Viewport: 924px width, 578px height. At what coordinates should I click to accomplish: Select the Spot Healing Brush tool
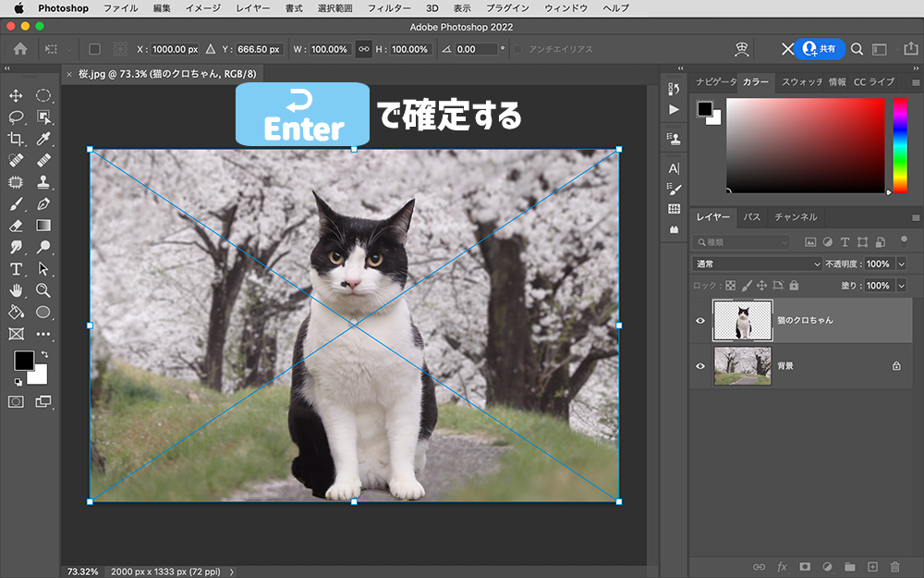[16, 160]
